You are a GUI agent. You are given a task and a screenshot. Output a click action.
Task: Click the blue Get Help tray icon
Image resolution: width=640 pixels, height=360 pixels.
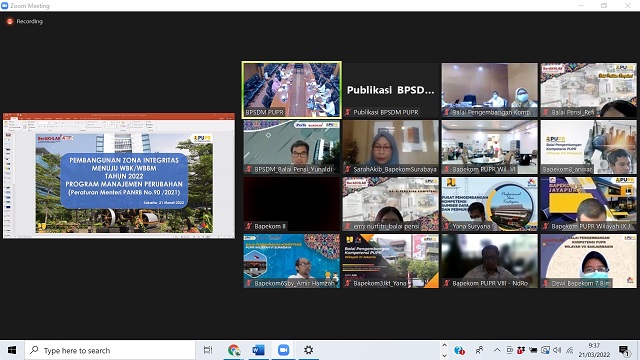(x=459, y=350)
